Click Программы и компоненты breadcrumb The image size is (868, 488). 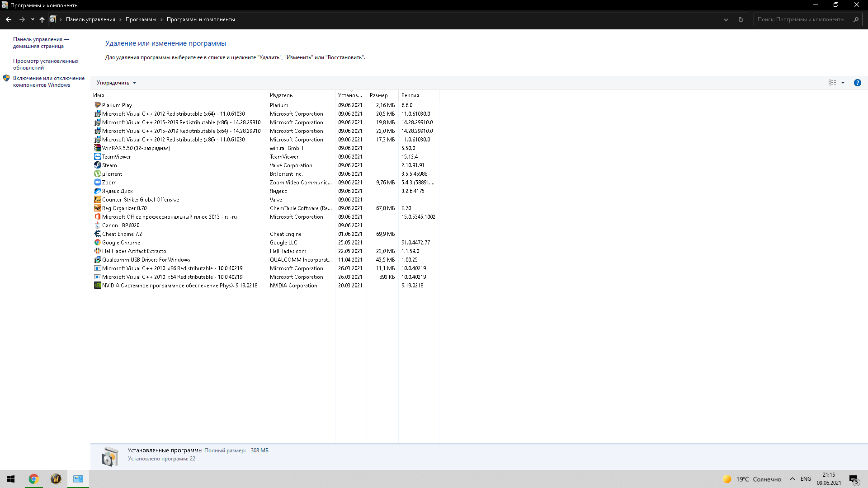point(201,19)
